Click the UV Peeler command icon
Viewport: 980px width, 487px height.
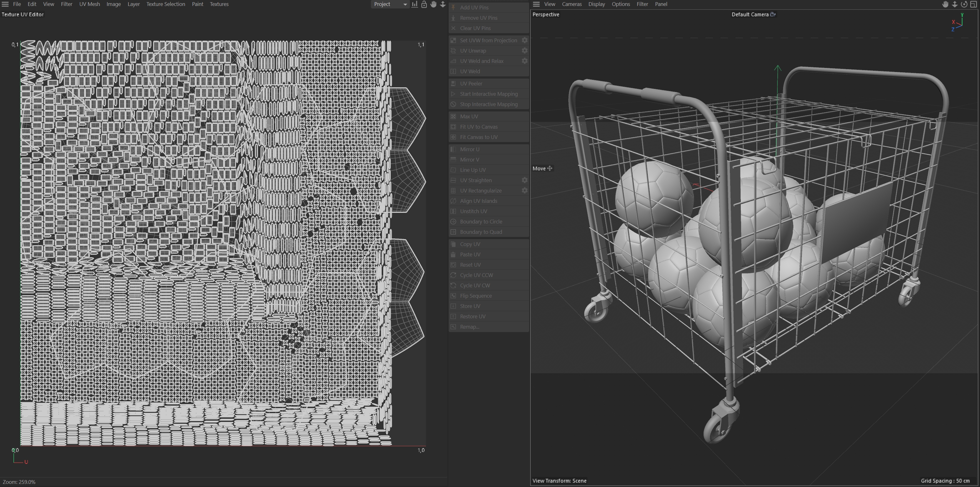click(453, 84)
